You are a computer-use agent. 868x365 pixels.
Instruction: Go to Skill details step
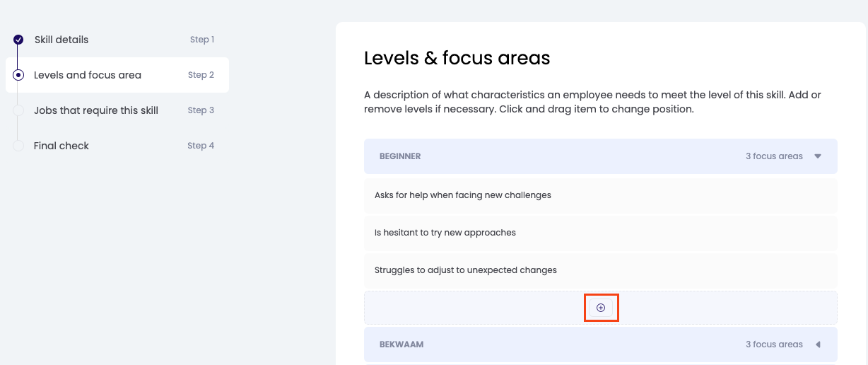tap(61, 40)
